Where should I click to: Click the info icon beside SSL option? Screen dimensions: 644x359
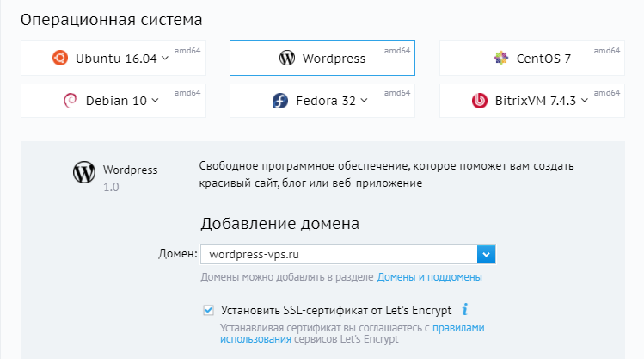tap(465, 309)
